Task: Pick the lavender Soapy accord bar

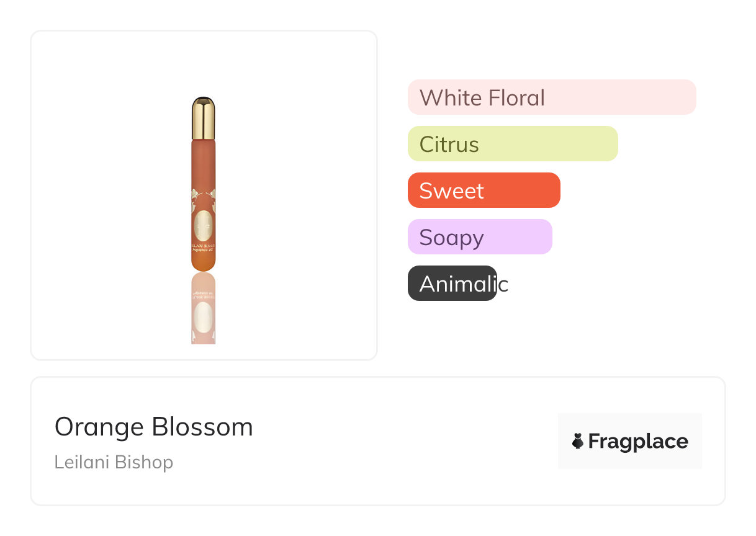Action: coord(480,237)
